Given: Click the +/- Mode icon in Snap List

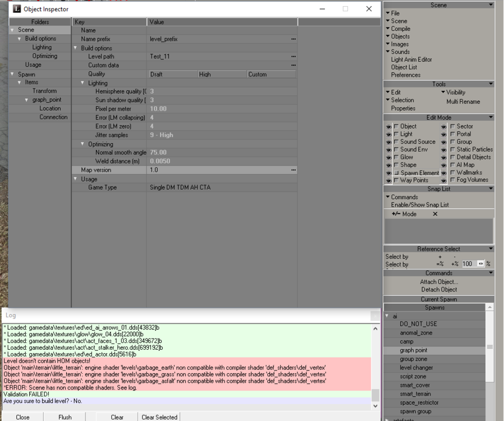Looking at the screenshot, I should coord(396,214).
